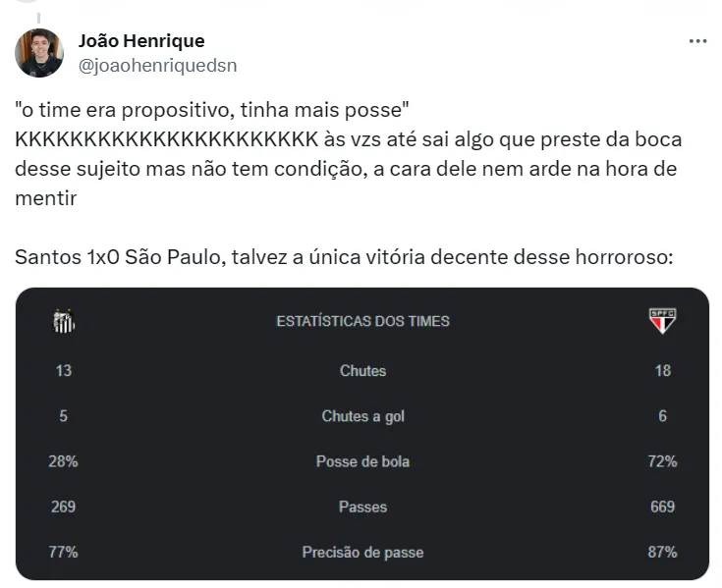Select the Estatísticas dos Times heading
The height and width of the screenshot is (588, 722).
[x=362, y=321]
